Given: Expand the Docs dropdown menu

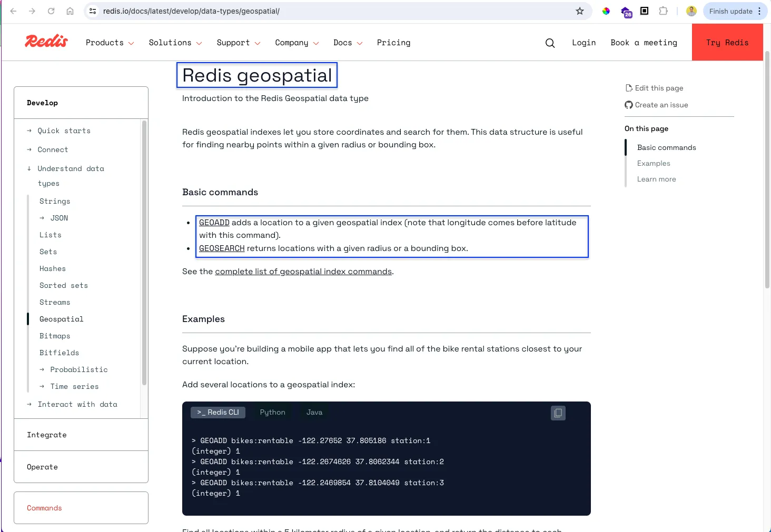Looking at the screenshot, I should [348, 43].
